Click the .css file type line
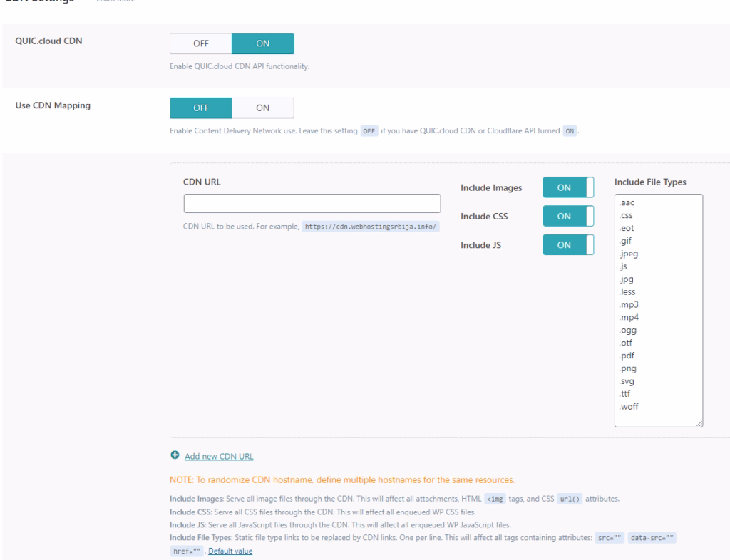730x560 pixels. [x=626, y=215]
